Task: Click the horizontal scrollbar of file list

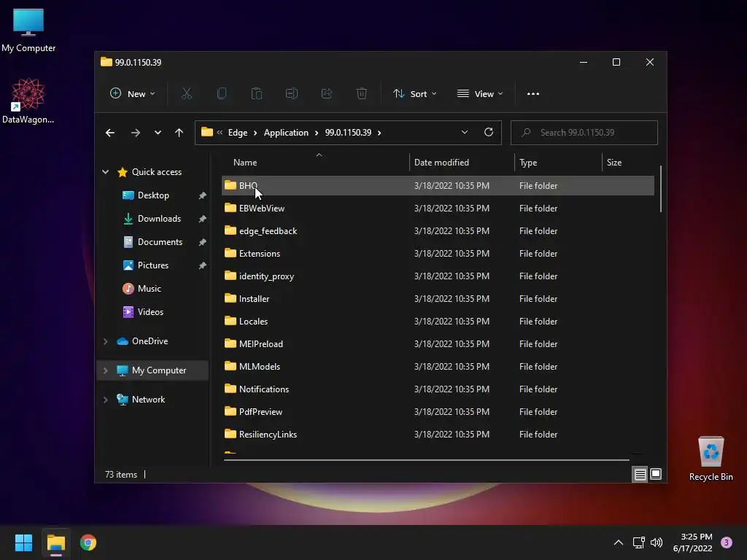Action: point(426,460)
